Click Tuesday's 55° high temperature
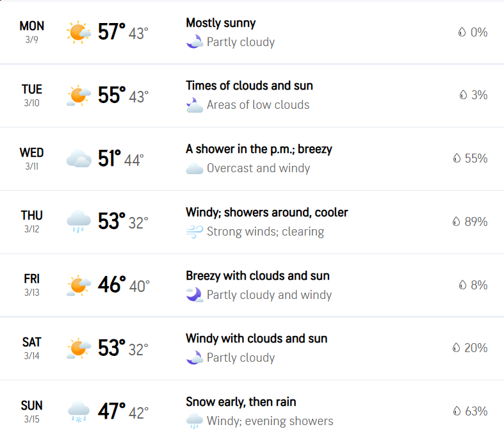This screenshot has height=443, width=504. coord(111,95)
